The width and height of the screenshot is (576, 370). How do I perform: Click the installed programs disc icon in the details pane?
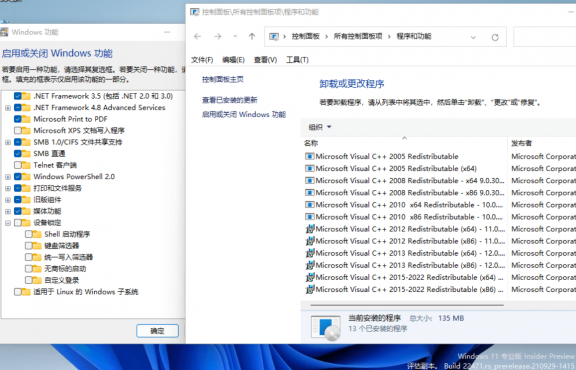click(325, 327)
